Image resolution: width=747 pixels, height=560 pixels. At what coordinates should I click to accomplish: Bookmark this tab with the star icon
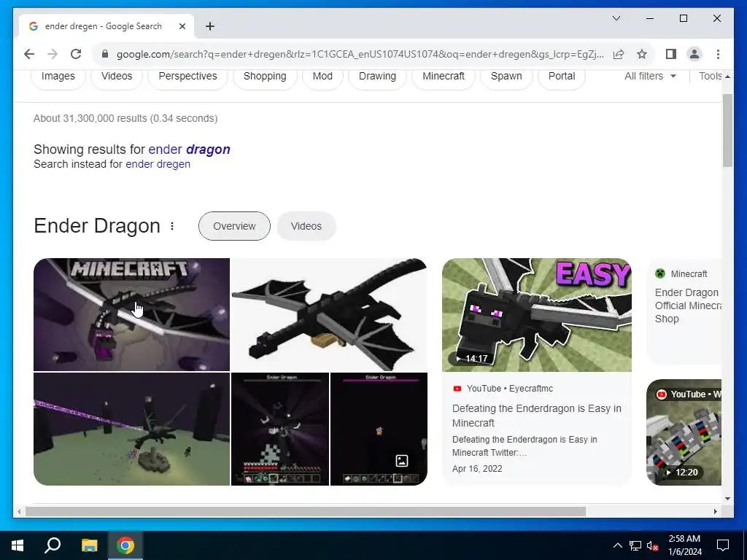[x=642, y=54]
